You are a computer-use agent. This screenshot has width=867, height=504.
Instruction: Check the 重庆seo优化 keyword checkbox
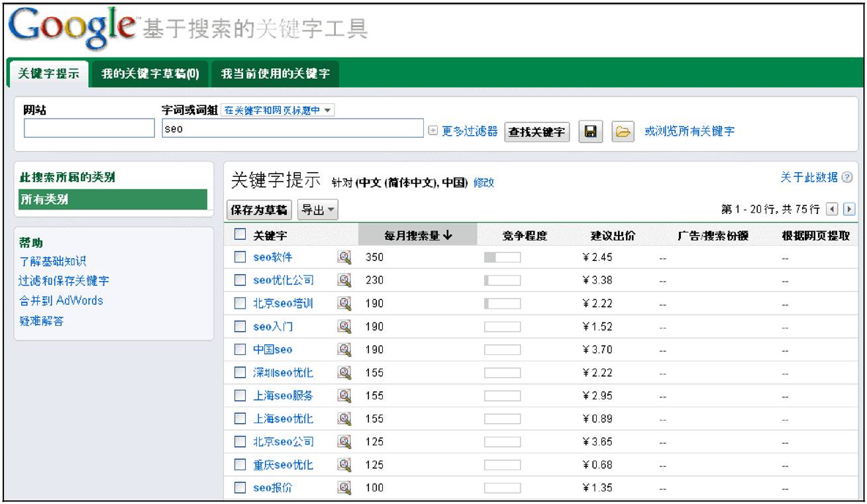coord(240,466)
